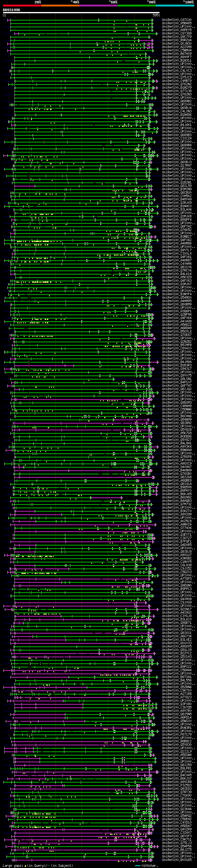Select the UniRef100_B1N311 row label
Screen dimensions: 197x868
(177, 60)
